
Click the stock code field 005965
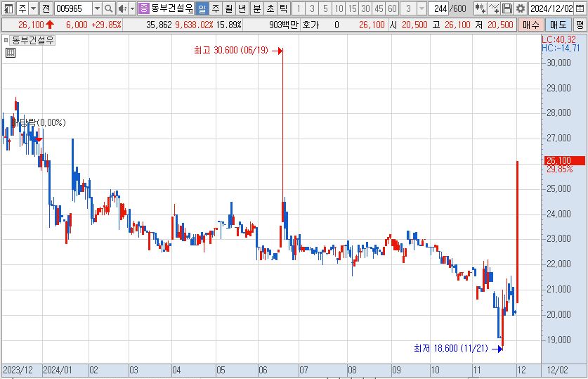[x=73, y=8]
